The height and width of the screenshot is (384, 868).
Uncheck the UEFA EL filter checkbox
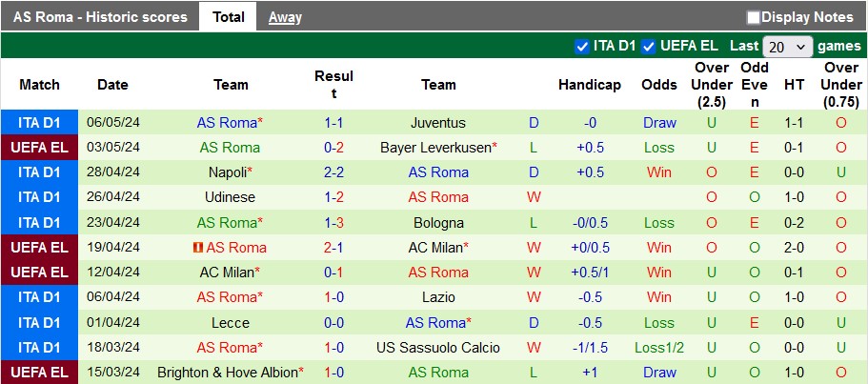[649, 46]
